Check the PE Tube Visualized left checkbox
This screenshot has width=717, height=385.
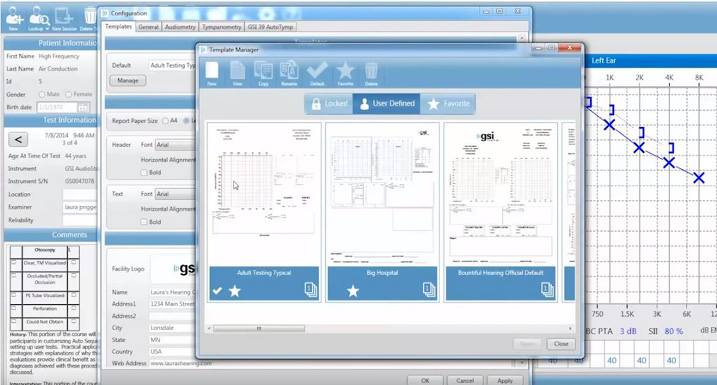[14, 295]
